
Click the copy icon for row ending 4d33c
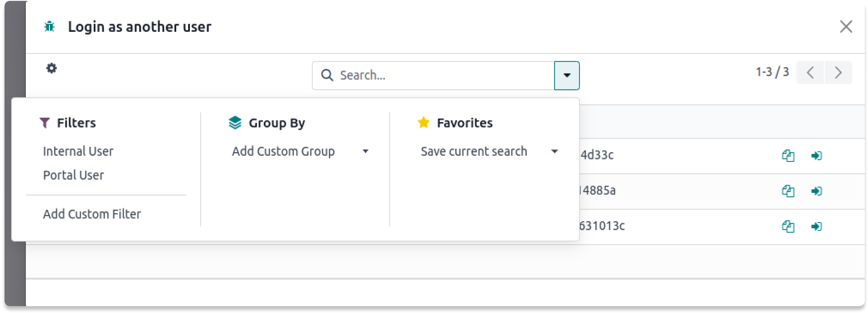[x=788, y=156]
